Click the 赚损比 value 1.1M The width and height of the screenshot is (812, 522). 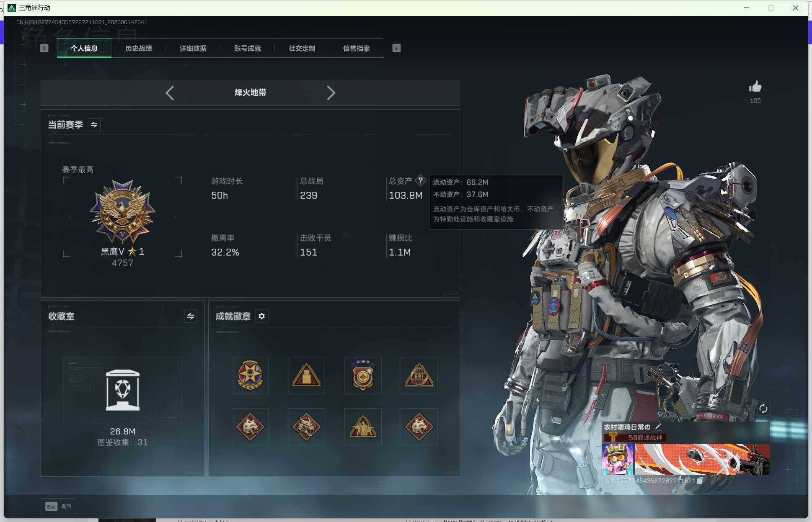(x=400, y=252)
